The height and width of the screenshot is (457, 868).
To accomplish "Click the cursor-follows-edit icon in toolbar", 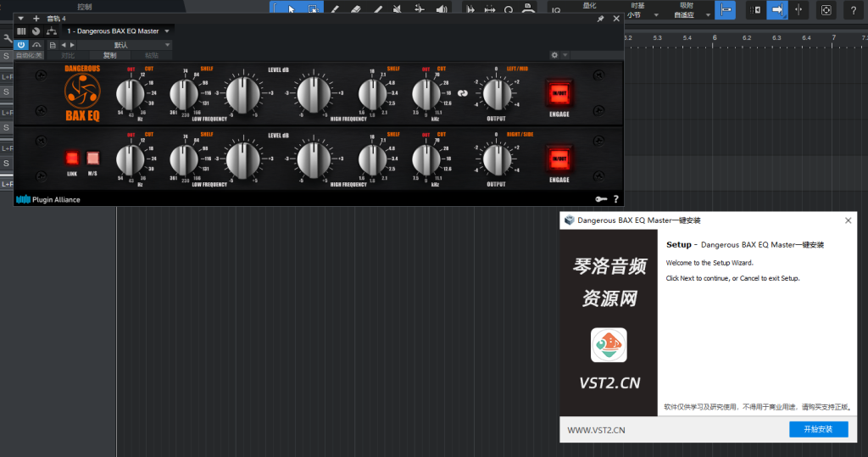I will click(798, 10).
